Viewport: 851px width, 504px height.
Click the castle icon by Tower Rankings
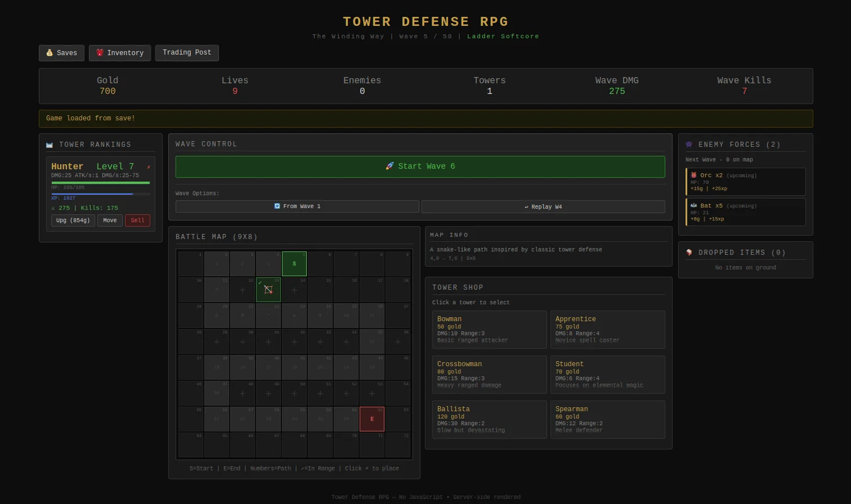(x=50, y=145)
